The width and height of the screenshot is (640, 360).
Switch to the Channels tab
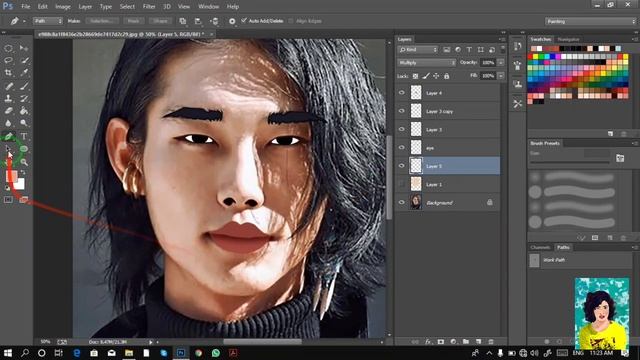[540, 247]
